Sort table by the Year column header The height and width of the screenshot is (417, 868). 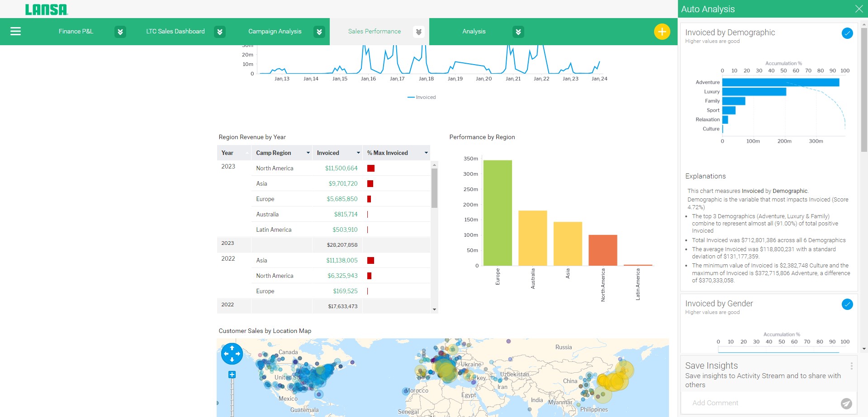(x=228, y=153)
